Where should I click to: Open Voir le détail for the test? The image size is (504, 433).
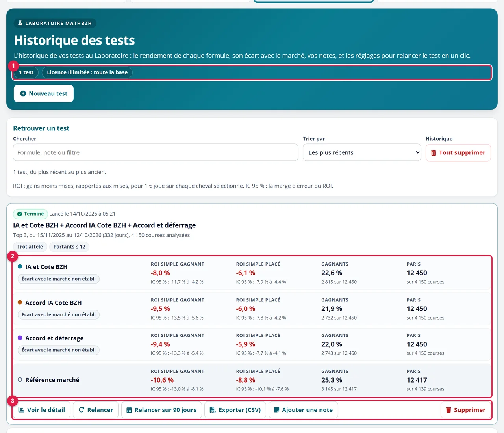[x=42, y=410]
